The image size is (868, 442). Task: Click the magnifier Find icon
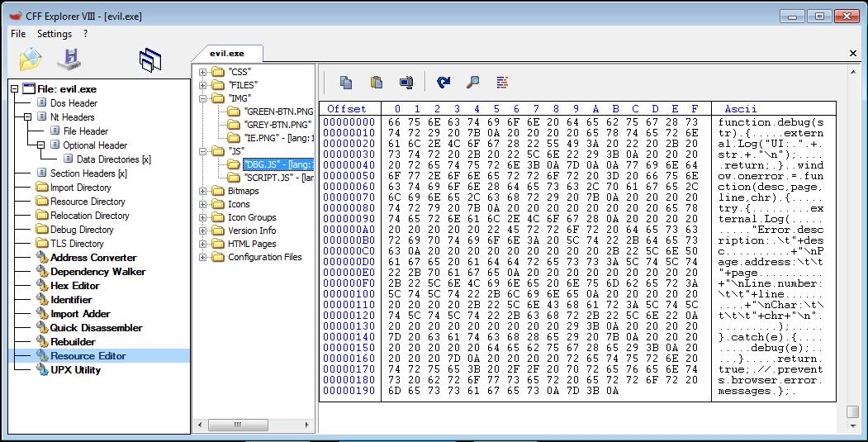472,83
